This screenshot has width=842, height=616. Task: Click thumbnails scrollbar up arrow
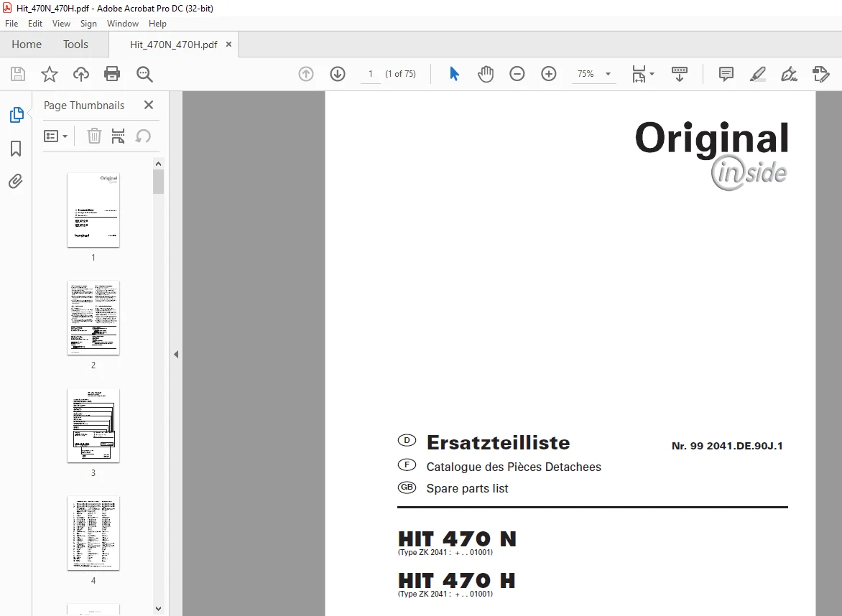158,164
